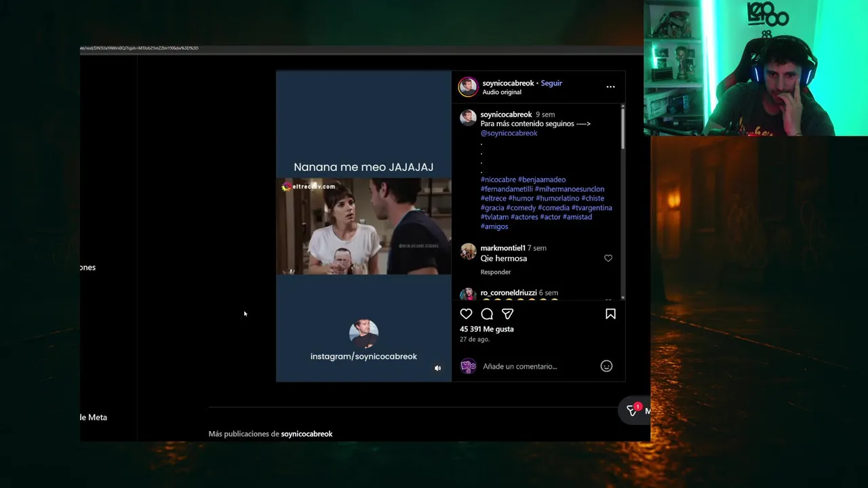Click the 27 de ago. post date
Viewport: 868px width, 488px height.
(474, 339)
